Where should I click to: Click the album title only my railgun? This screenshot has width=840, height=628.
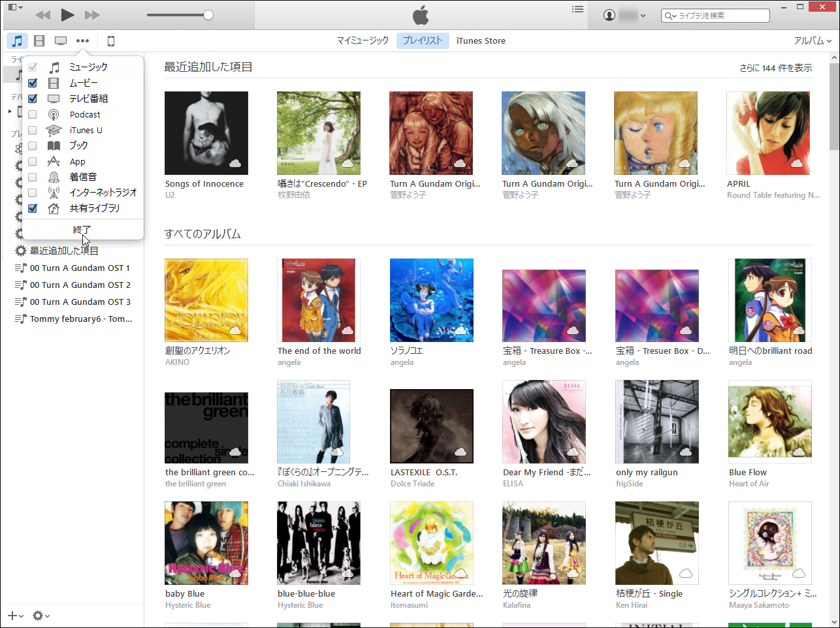647,473
